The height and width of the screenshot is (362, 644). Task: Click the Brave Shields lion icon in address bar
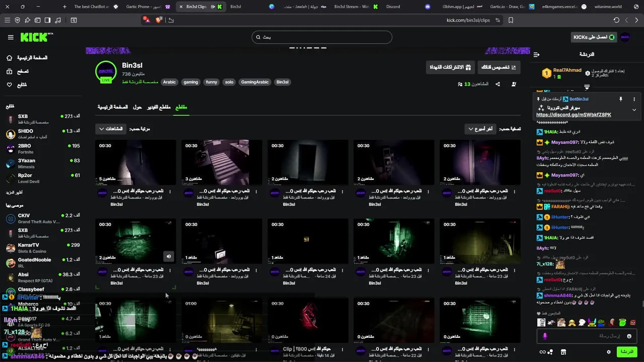[x=159, y=20]
